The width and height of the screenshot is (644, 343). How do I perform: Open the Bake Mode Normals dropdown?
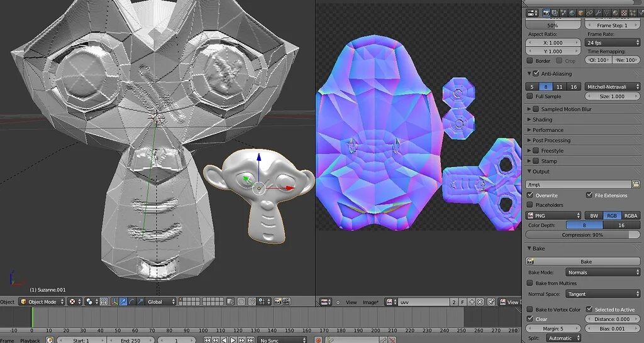(602, 273)
